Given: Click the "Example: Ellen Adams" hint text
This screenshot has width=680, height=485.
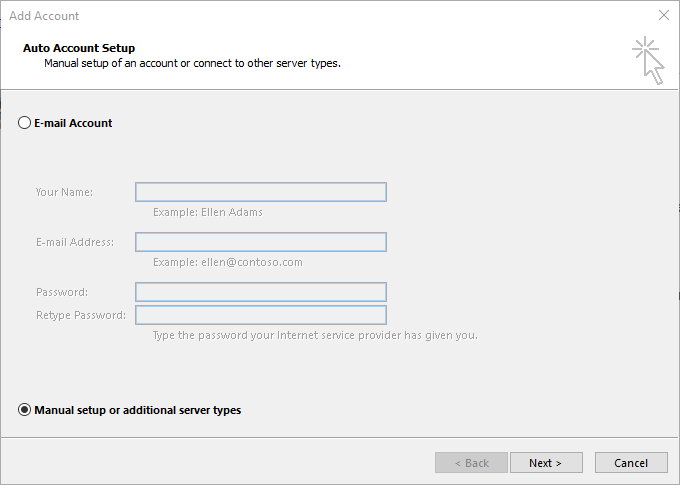Looking at the screenshot, I should tap(208, 212).
